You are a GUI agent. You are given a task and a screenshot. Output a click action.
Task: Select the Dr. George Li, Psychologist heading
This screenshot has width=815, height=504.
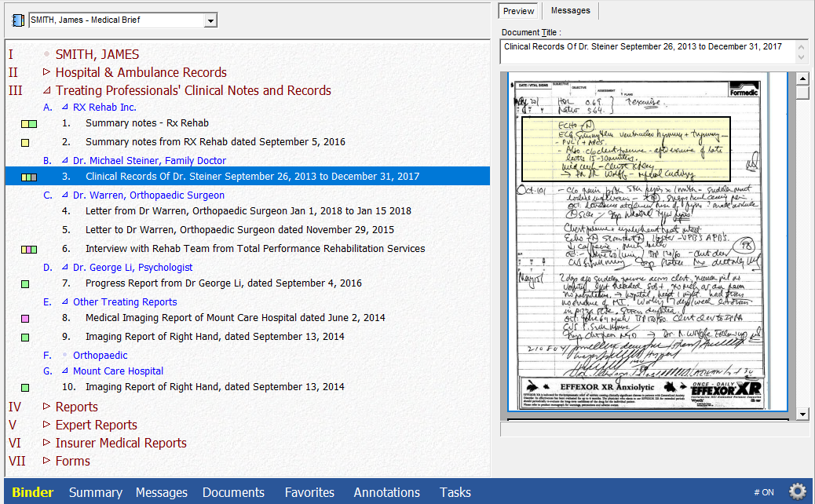click(132, 268)
